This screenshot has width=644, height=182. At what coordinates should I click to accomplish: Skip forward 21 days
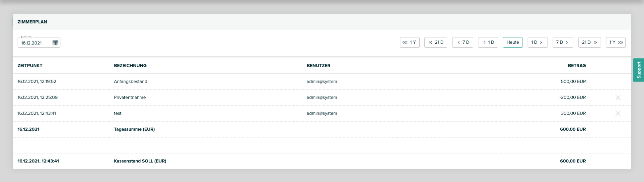point(589,42)
